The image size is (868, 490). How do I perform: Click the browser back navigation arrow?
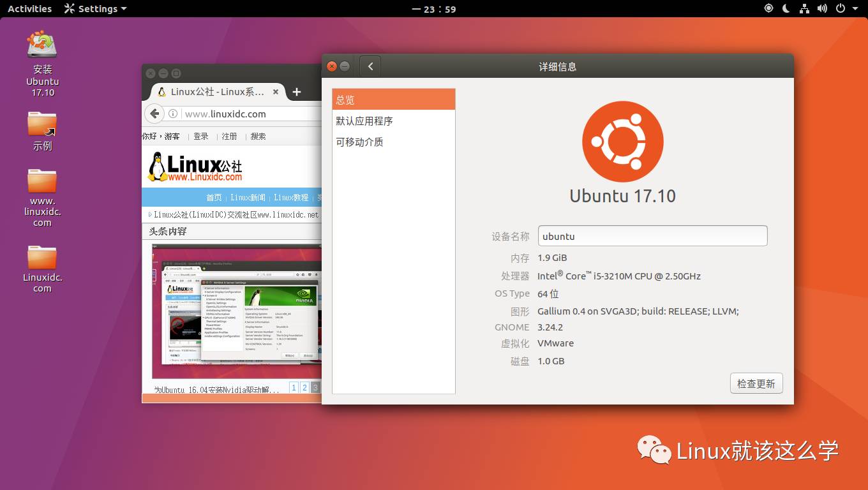(x=154, y=114)
